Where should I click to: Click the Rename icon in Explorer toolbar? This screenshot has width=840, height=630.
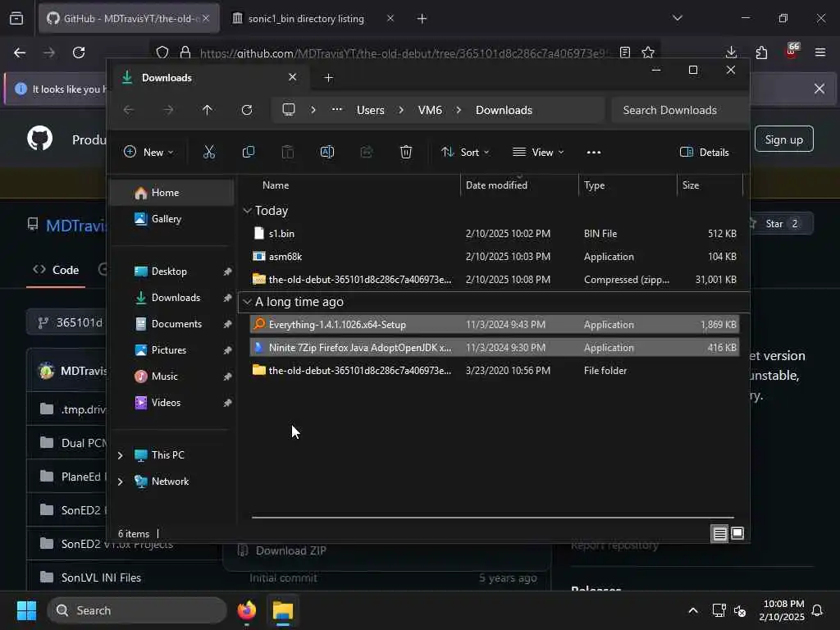pyautogui.click(x=326, y=152)
